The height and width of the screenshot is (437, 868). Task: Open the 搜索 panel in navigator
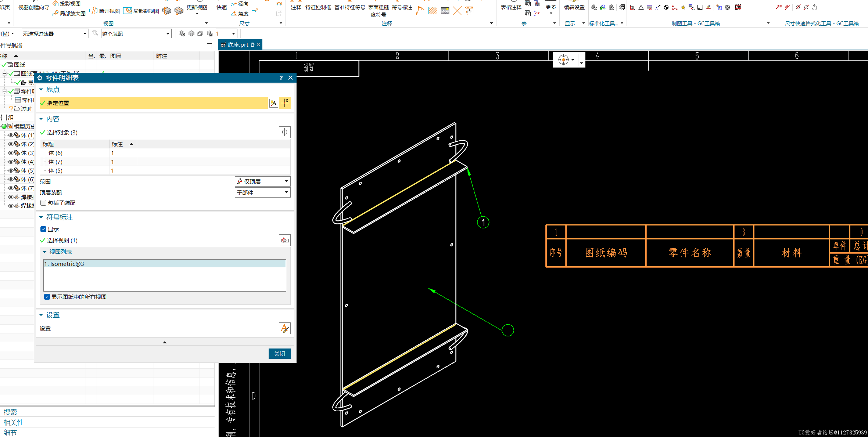10,412
